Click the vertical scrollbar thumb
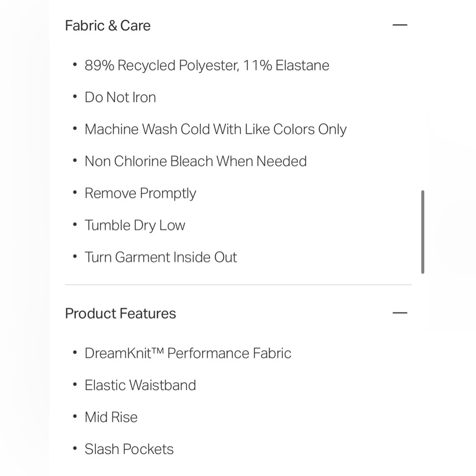 click(x=423, y=232)
